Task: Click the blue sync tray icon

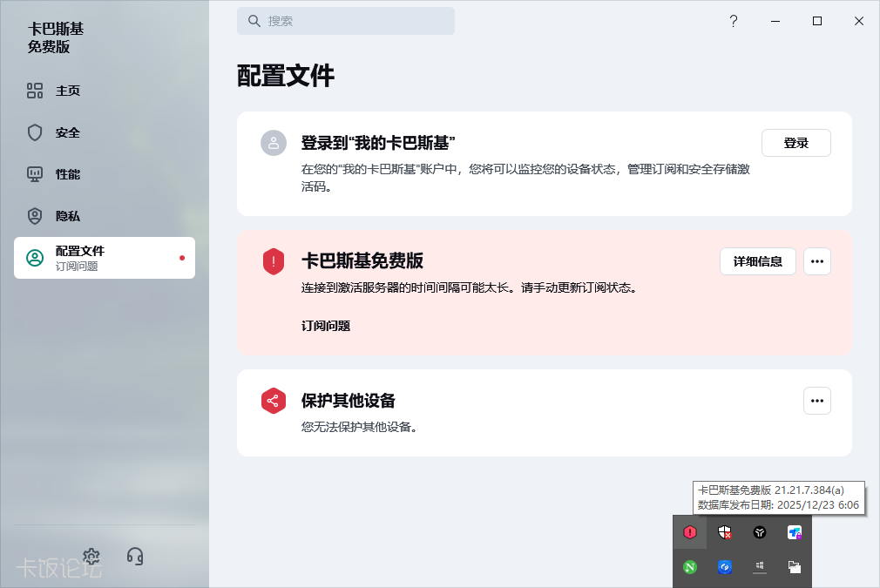Action: (724, 567)
